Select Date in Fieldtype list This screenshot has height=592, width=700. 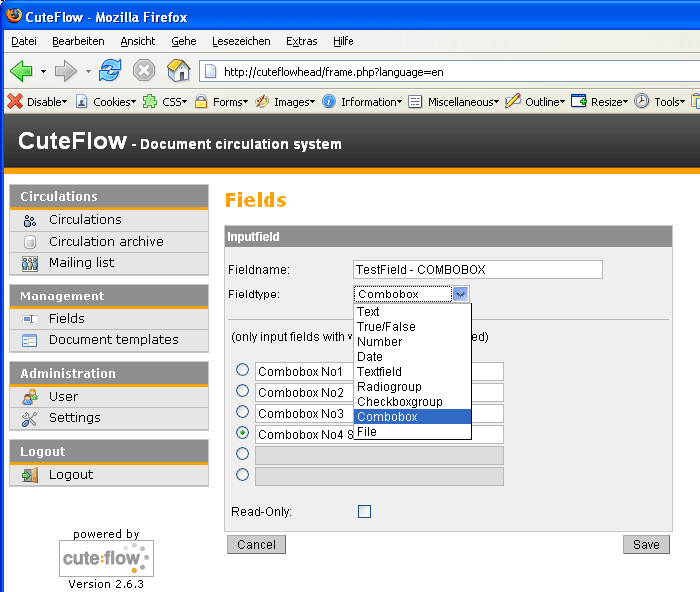click(x=413, y=357)
